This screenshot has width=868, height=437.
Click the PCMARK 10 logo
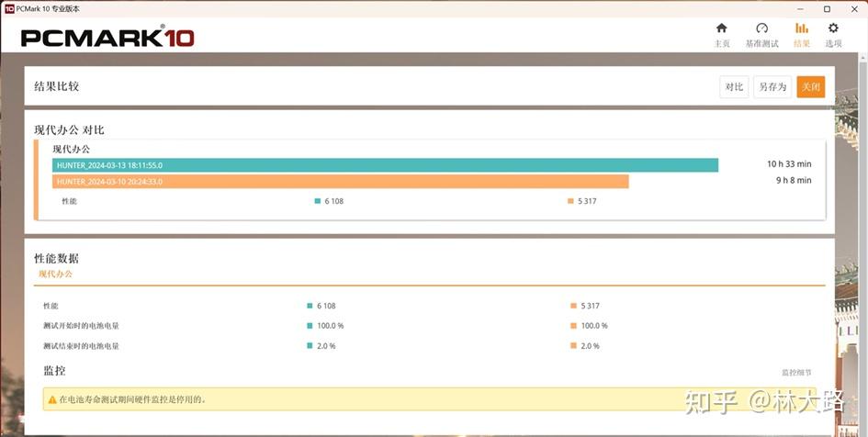pos(107,37)
